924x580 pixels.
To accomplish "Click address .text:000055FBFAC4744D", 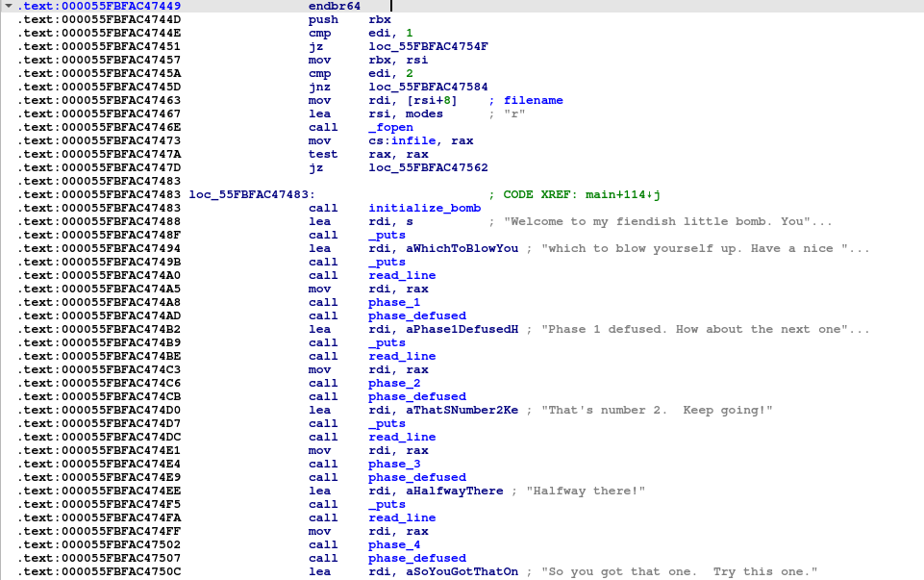I will 99,19.
